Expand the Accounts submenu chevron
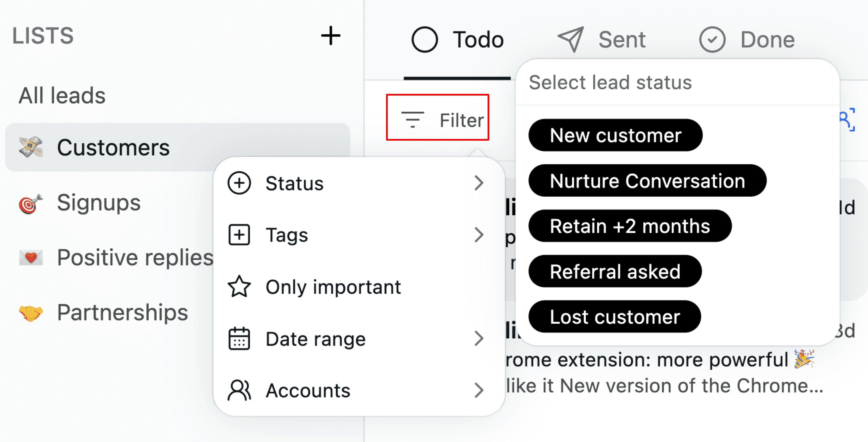Image resolution: width=868 pixels, height=442 pixels. pos(479,390)
